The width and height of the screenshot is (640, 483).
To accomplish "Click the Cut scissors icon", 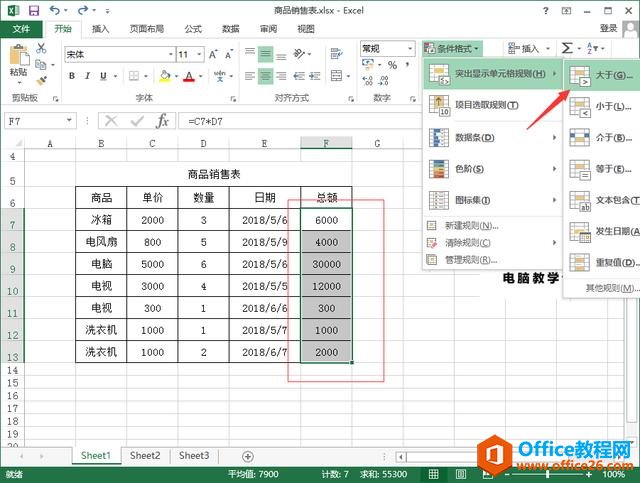I will (41, 48).
